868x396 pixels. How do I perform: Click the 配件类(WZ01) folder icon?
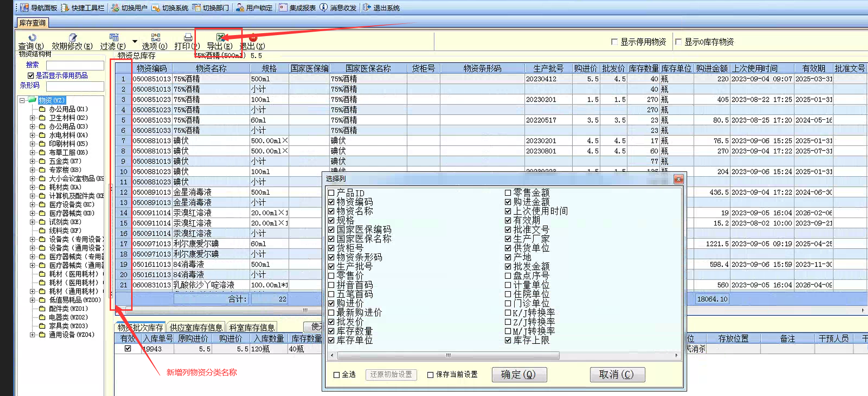coord(42,309)
